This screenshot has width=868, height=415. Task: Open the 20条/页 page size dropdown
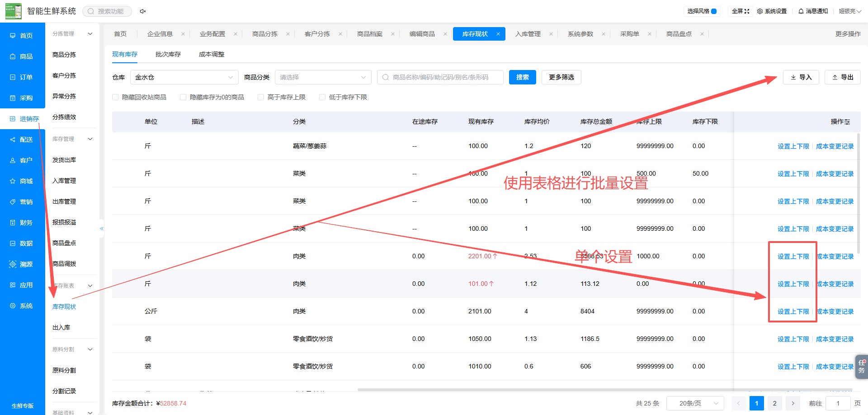695,403
